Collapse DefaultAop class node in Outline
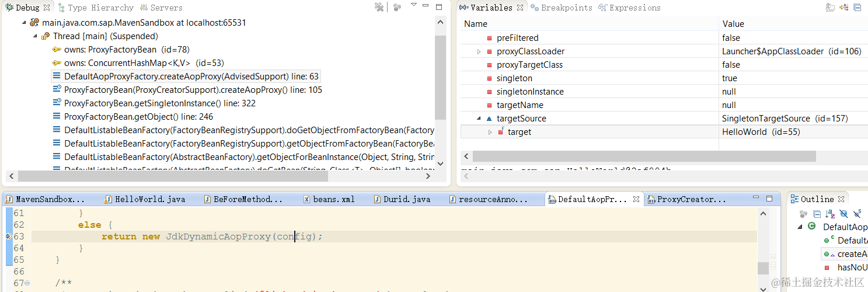The width and height of the screenshot is (868, 292). [x=800, y=227]
